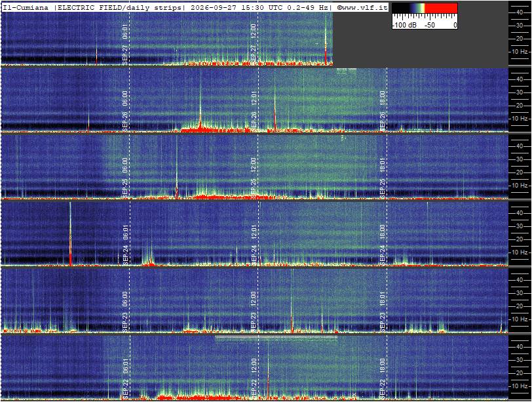Select the SEP-27 06:01 time marker
The width and height of the screenshot is (532, 402).
(125, 44)
